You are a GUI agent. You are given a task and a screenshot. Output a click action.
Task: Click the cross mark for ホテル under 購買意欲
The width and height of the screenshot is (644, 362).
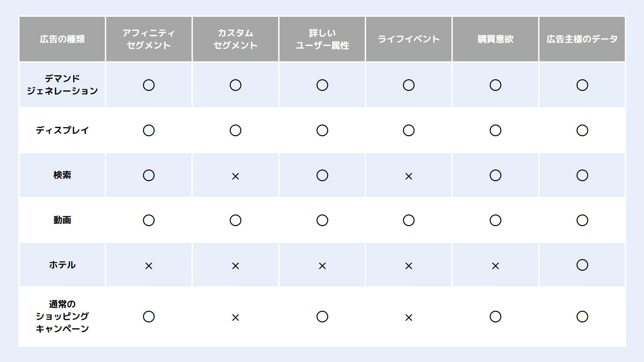(495, 266)
